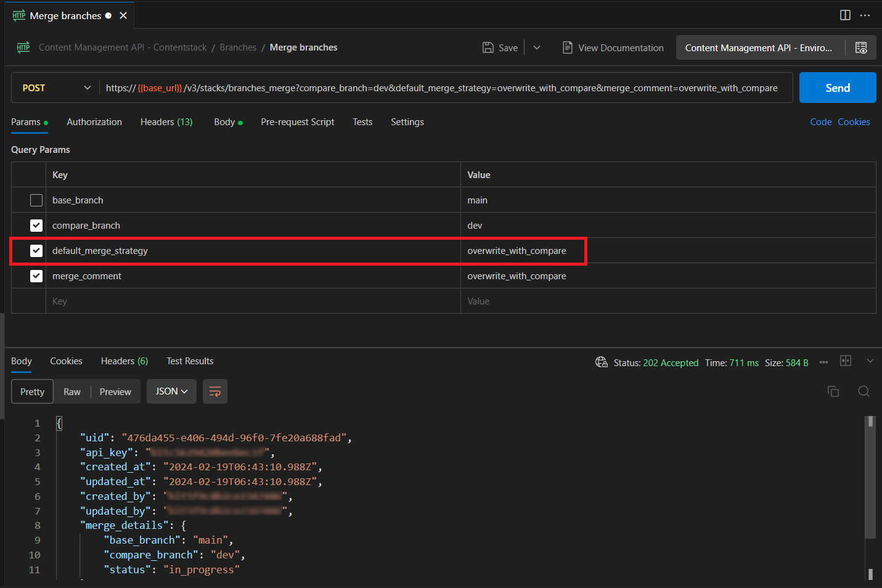
Task: Click the base_branch key cell
Action: [x=253, y=200]
